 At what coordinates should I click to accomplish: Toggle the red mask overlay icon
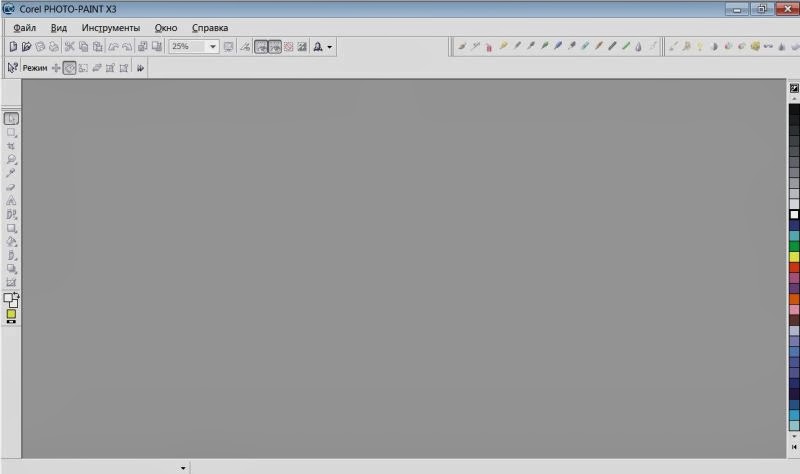coord(288,47)
